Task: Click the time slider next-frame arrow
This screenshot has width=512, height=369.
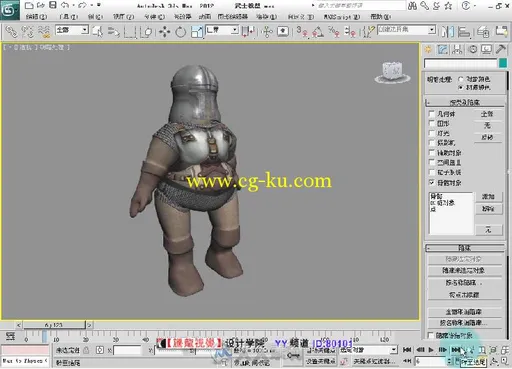Action: [x=89, y=324]
